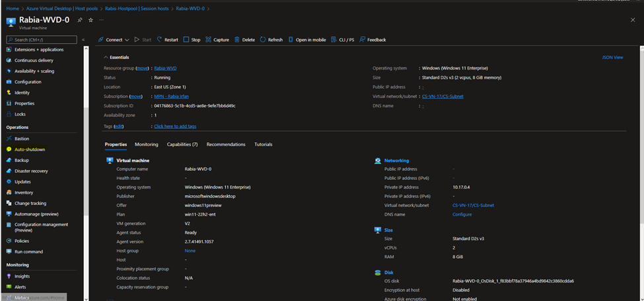The height and width of the screenshot is (301, 644).
Task: Click the edit link next to Tags
Action: click(119, 126)
